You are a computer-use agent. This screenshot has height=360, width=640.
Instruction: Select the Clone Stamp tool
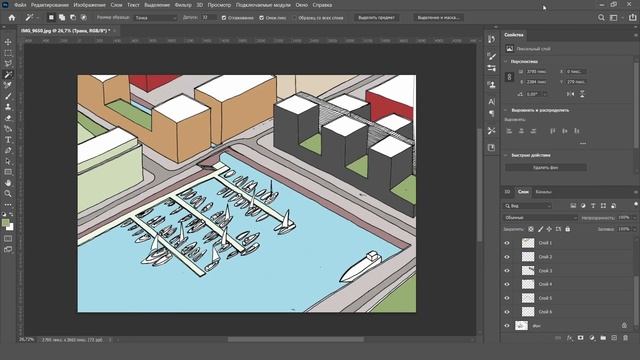pyautogui.click(x=8, y=107)
